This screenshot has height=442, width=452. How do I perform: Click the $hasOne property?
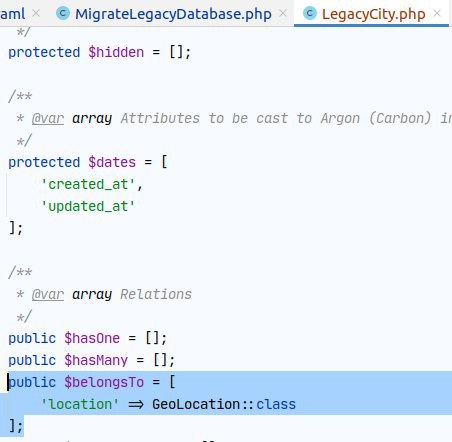pyautogui.click(x=92, y=338)
